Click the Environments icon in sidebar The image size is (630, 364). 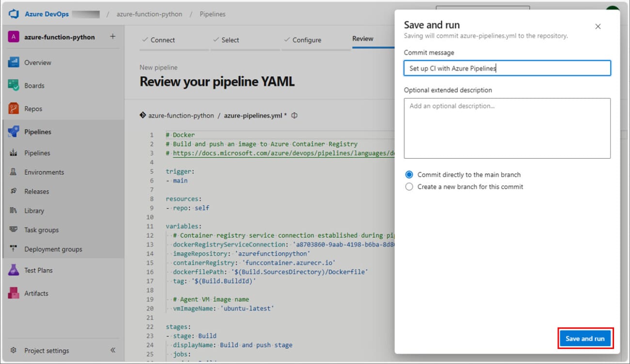tap(14, 172)
